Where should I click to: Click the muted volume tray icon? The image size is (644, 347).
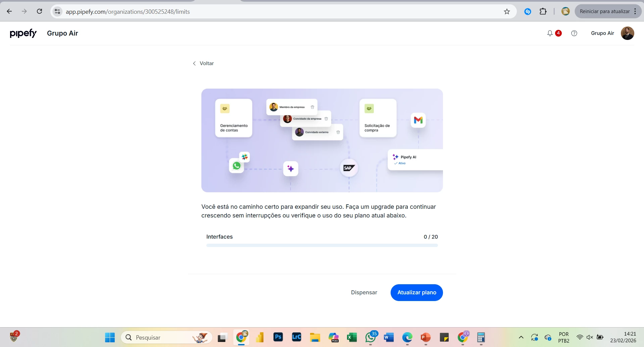point(590,337)
